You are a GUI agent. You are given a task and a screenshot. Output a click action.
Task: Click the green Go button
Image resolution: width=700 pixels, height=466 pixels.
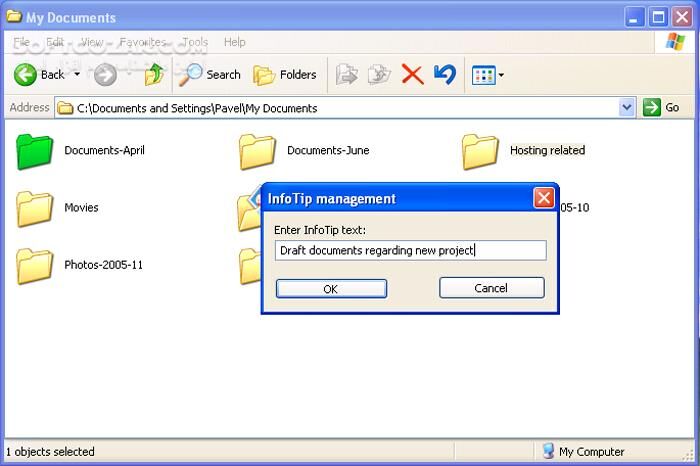coord(662,108)
